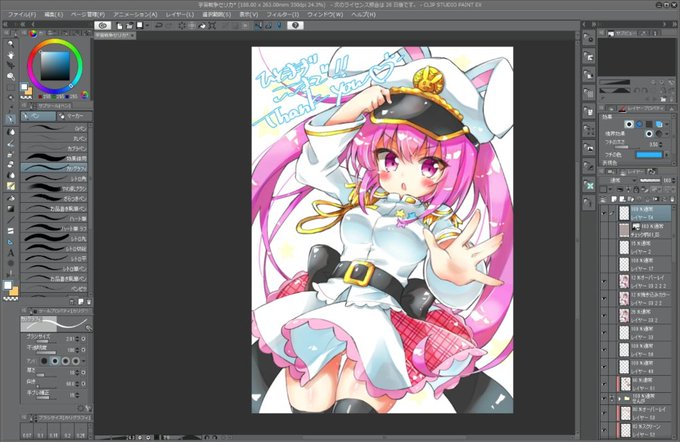Hide the レイヤー 58 layer via eye icon

click(604, 350)
